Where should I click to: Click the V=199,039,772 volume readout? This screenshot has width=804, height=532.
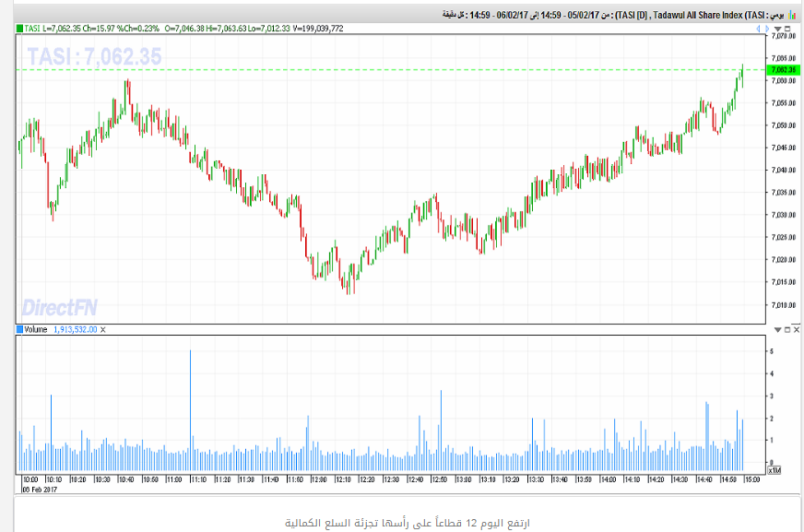click(x=318, y=29)
